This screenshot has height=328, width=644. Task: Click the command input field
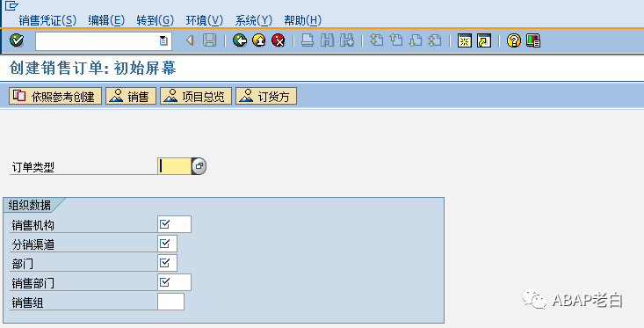(104, 40)
